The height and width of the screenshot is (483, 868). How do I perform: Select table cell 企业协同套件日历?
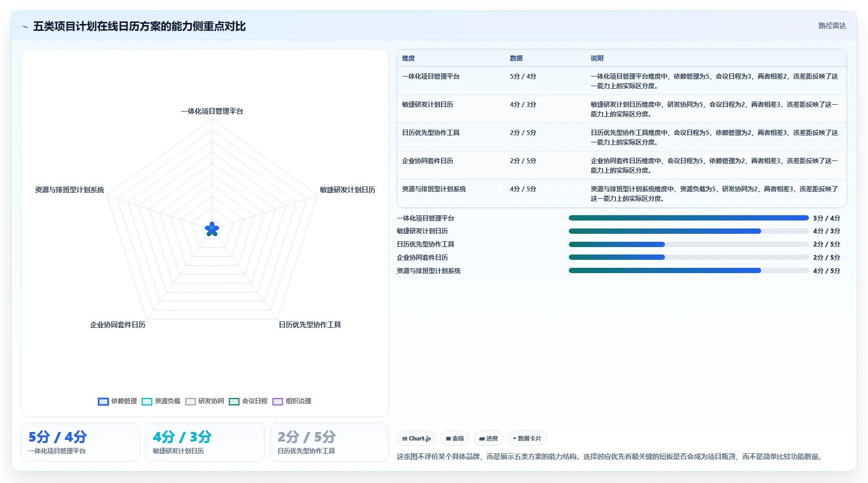[x=427, y=161]
